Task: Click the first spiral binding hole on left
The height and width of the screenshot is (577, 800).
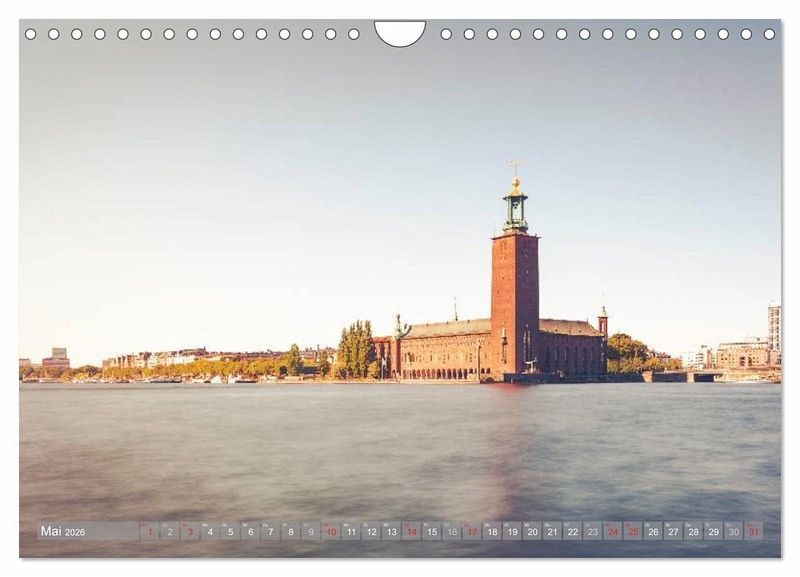Action: tap(30, 34)
